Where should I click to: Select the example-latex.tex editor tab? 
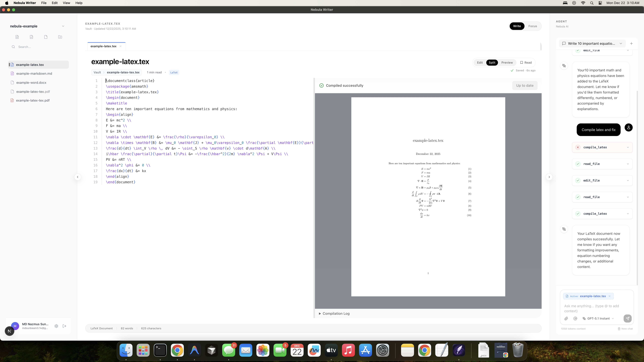coord(104,46)
